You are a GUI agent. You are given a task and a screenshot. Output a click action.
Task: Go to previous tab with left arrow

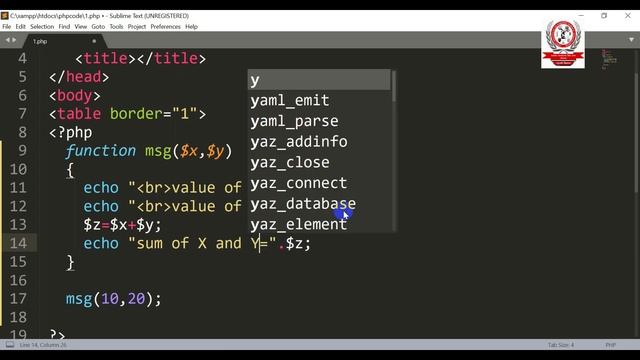7,40
